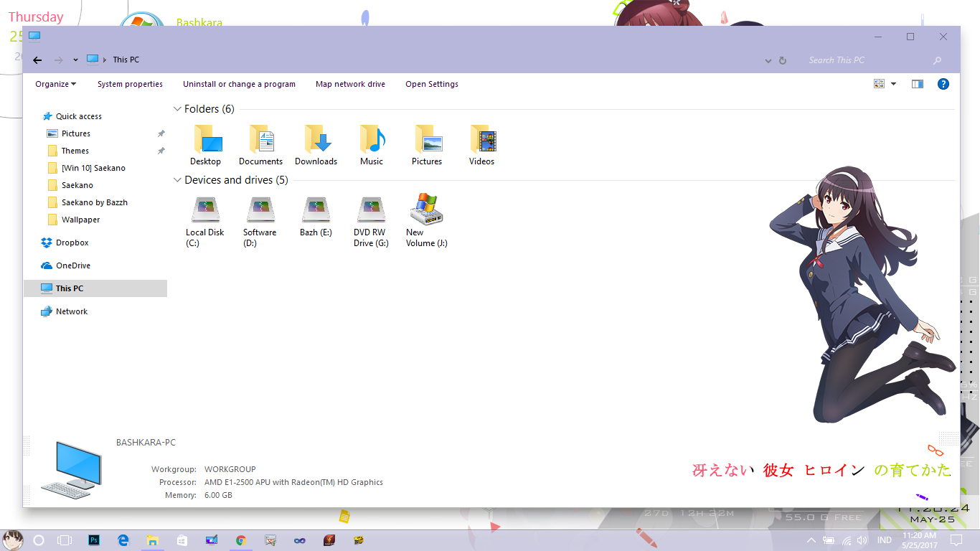Viewport: 980px width, 551px height.
Task: Open Windows Store from the taskbar
Action: point(182,540)
